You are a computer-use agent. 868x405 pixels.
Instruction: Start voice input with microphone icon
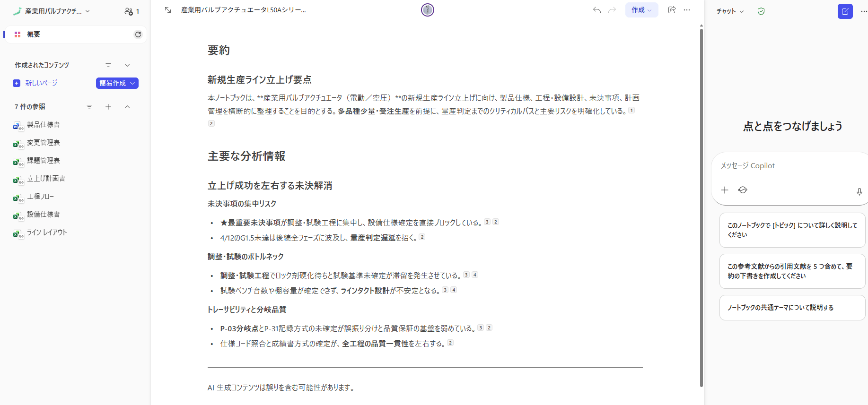pos(859,191)
